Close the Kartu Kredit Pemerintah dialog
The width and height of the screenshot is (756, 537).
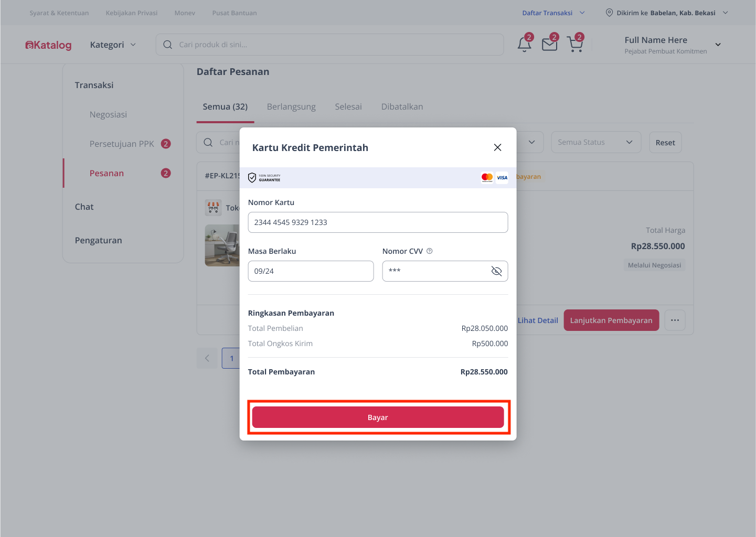click(497, 147)
